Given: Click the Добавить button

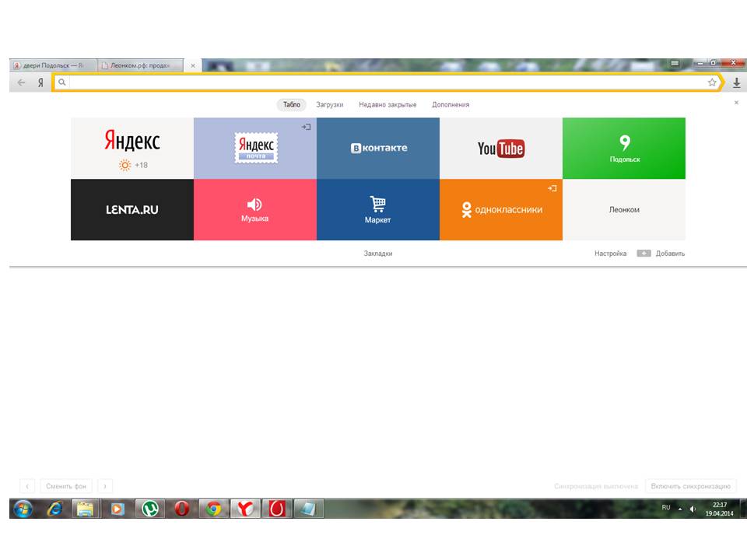Looking at the screenshot, I should click(x=661, y=254).
